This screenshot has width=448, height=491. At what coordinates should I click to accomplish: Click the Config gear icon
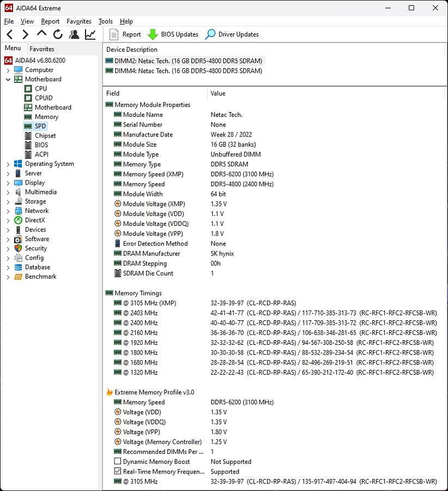18,258
